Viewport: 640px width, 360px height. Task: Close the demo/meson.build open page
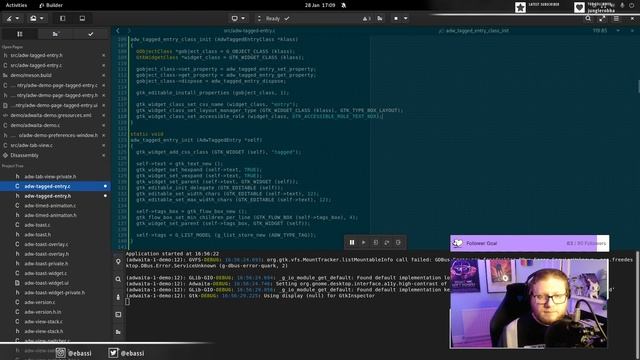tap(104, 75)
